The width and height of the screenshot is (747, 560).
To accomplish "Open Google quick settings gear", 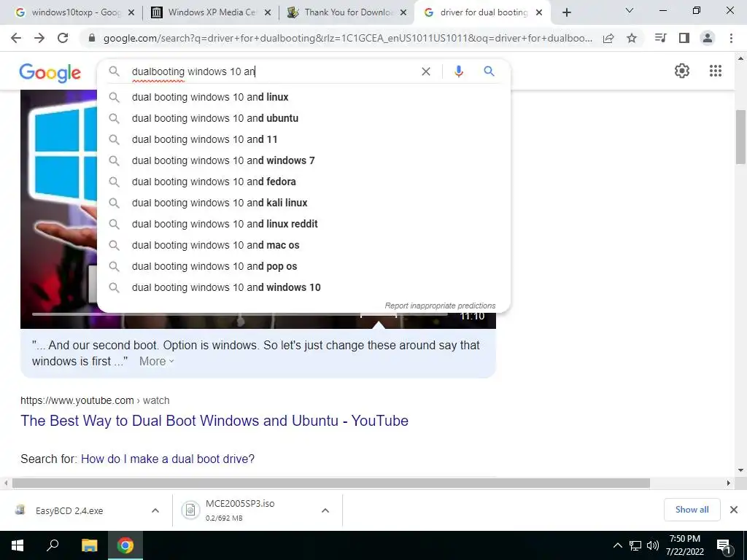I will 682,71.
